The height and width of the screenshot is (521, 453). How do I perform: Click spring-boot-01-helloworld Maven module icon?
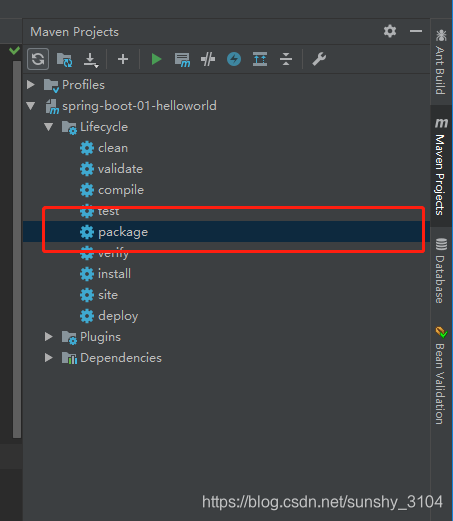point(52,107)
